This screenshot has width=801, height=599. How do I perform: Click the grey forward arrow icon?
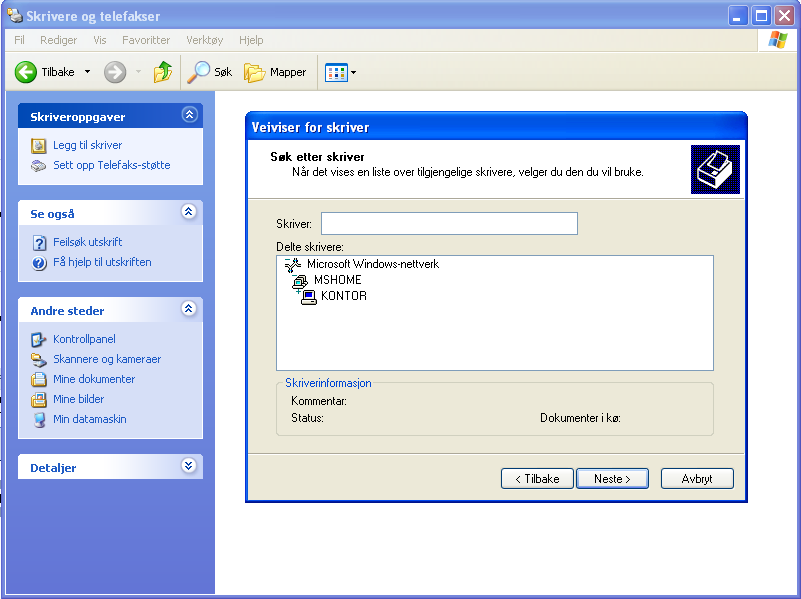click(x=115, y=72)
